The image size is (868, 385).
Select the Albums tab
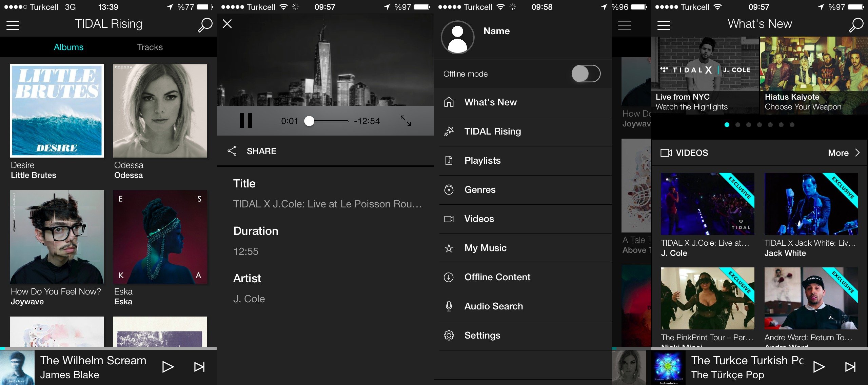[x=68, y=47]
